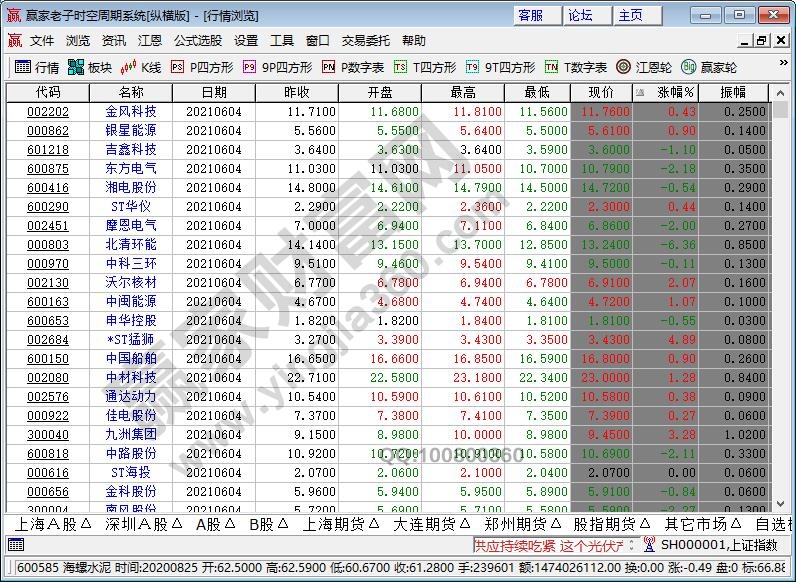Viewport: 796px width, 582px height.
Task: Expand the 深圳A股 market tab list
Action: tap(141, 524)
